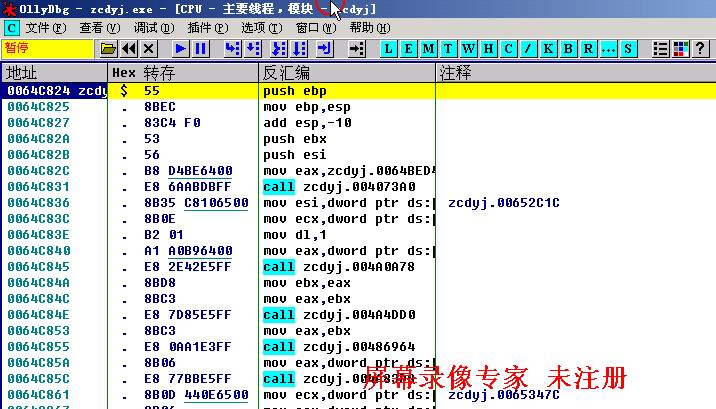Viewport: 716px width, 409px height.
Task: Show Call stack with K button
Action: click(x=548, y=48)
